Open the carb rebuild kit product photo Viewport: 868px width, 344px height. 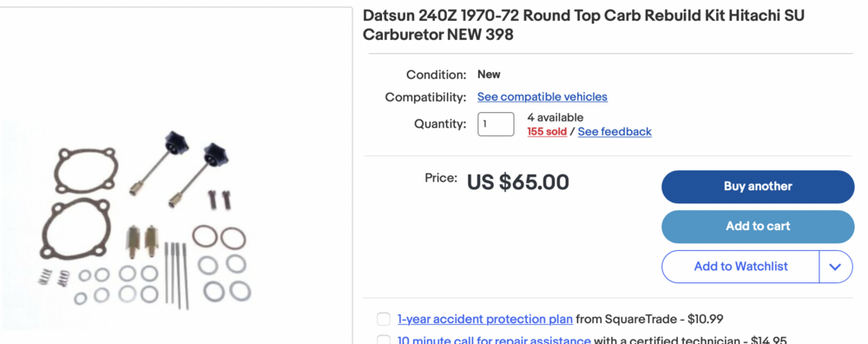tap(145, 219)
